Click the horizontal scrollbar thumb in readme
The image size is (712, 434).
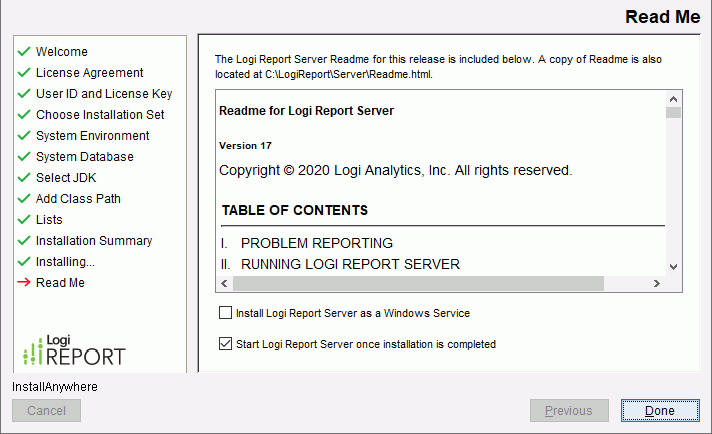pyautogui.click(x=418, y=283)
